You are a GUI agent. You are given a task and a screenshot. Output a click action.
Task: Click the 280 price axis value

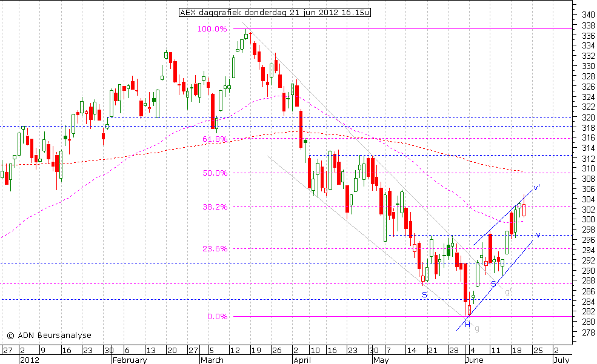(589, 322)
